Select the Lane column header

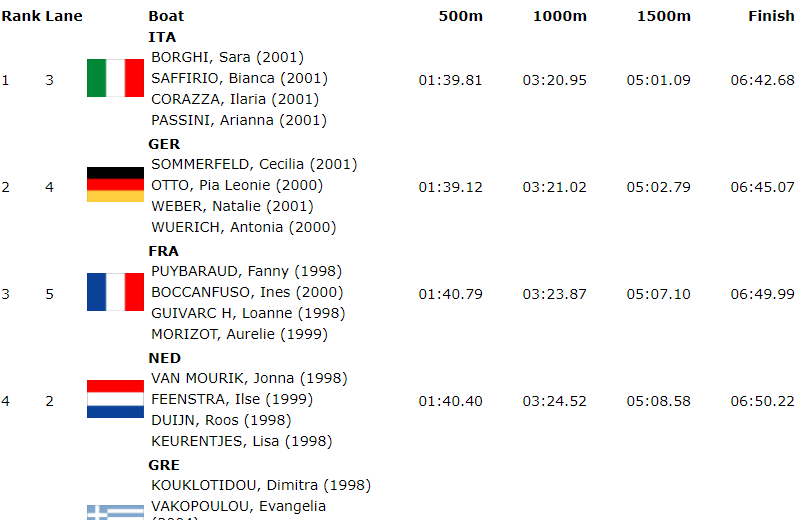point(64,16)
